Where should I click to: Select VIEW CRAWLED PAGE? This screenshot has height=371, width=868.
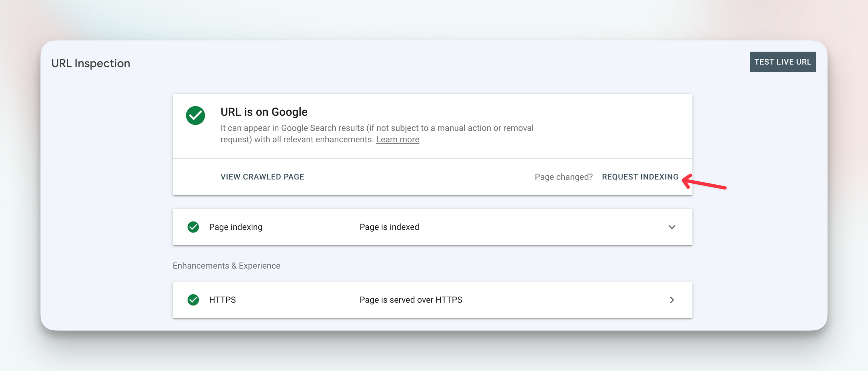pyautogui.click(x=262, y=177)
